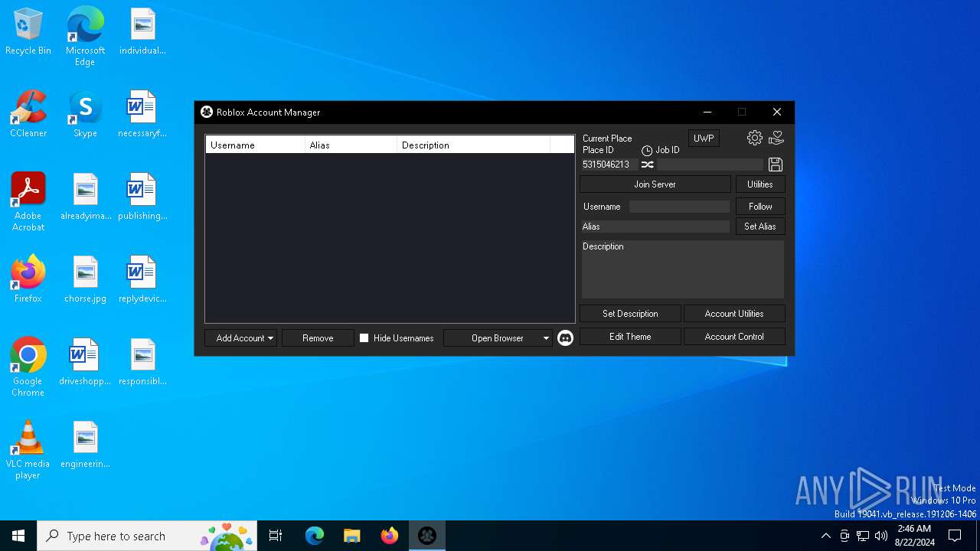Select the engineerin... image file
Image resolution: width=980 pixels, height=551 pixels.
pyautogui.click(x=85, y=445)
